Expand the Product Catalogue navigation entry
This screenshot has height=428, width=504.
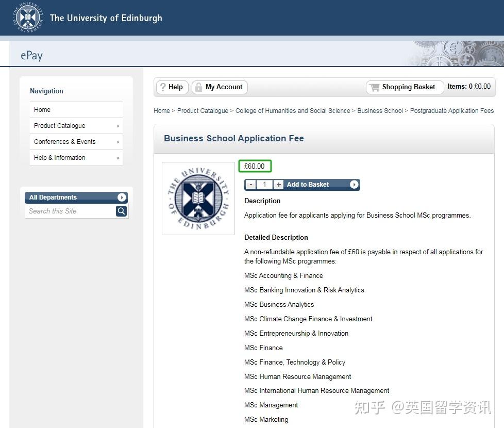coord(58,125)
